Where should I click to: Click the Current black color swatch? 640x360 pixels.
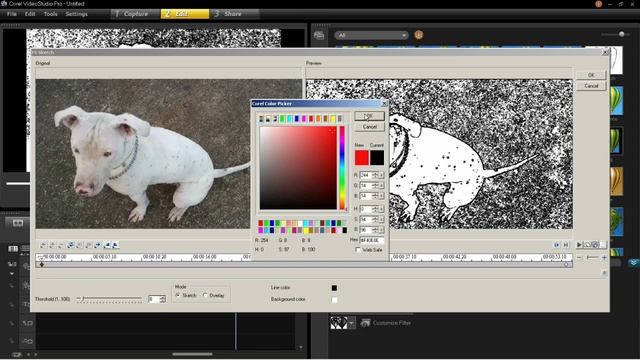(377, 158)
